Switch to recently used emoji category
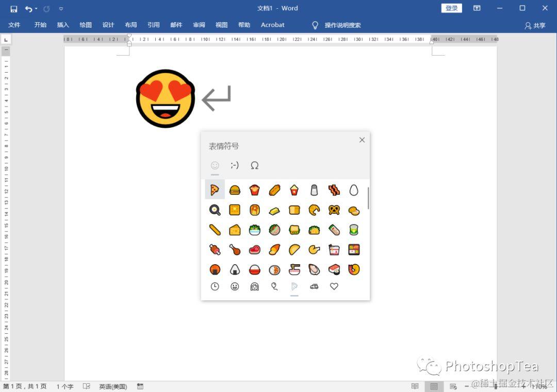The height and width of the screenshot is (392, 557). [x=215, y=286]
